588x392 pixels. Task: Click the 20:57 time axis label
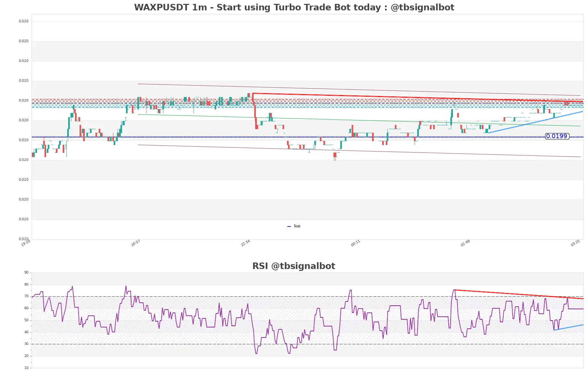[136, 243]
